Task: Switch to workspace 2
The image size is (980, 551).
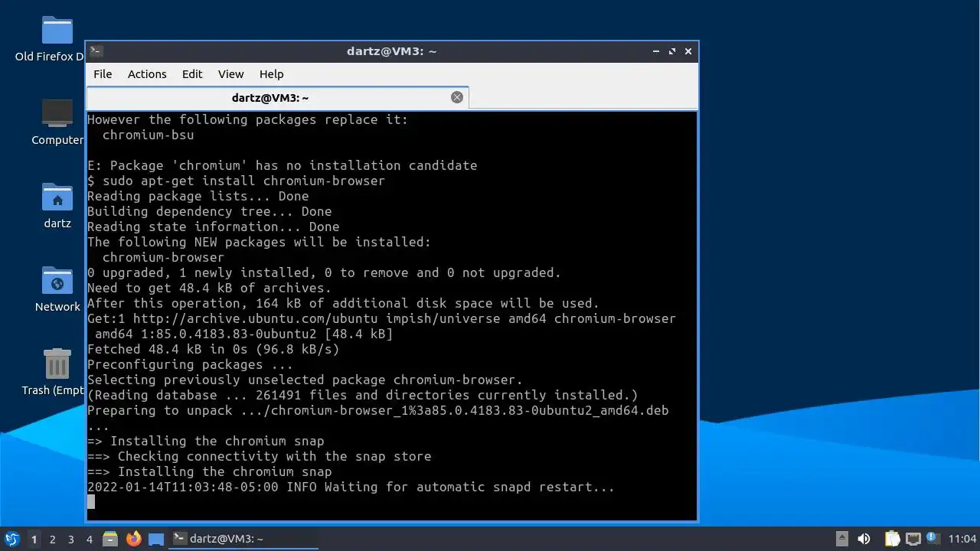Action: 53,539
